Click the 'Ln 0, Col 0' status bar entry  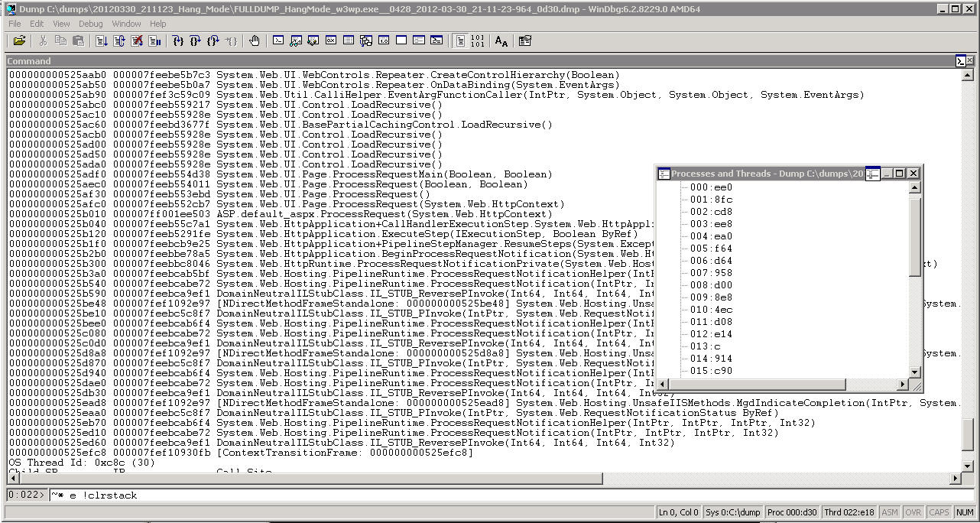tap(679, 512)
